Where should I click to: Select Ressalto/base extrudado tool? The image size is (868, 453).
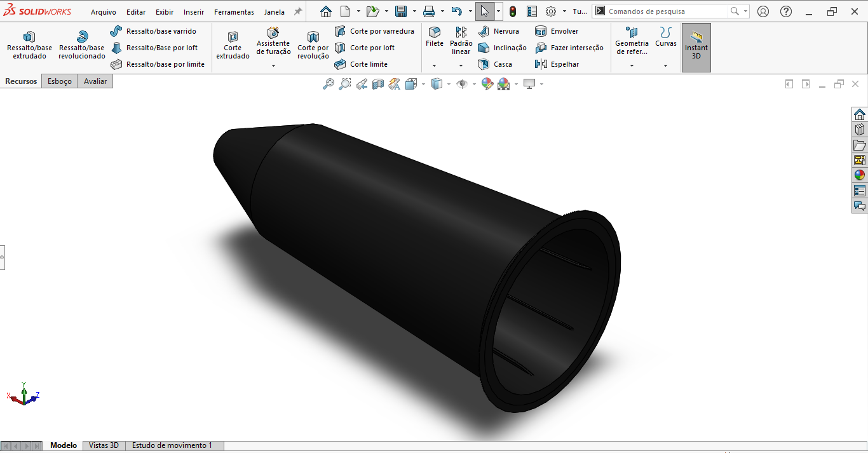point(29,46)
